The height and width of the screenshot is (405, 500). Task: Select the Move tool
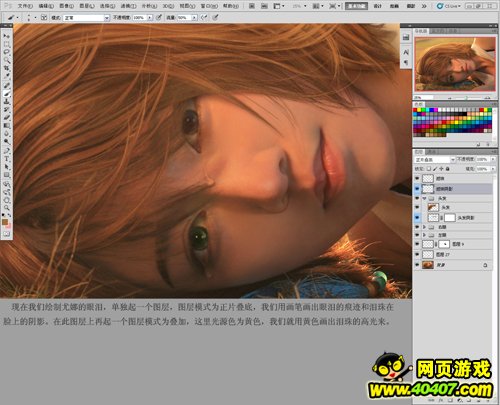click(6, 36)
